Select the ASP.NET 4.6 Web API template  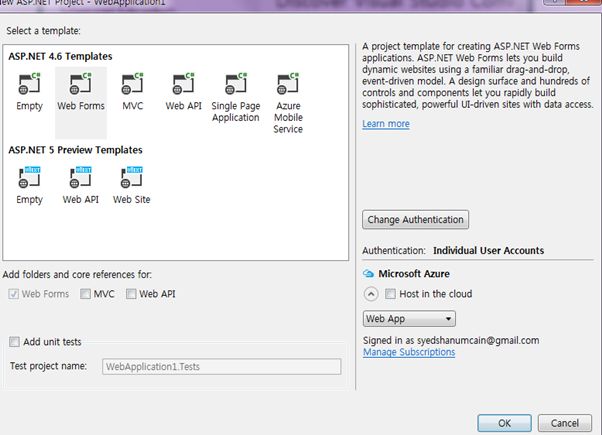pyautogui.click(x=184, y=92)
